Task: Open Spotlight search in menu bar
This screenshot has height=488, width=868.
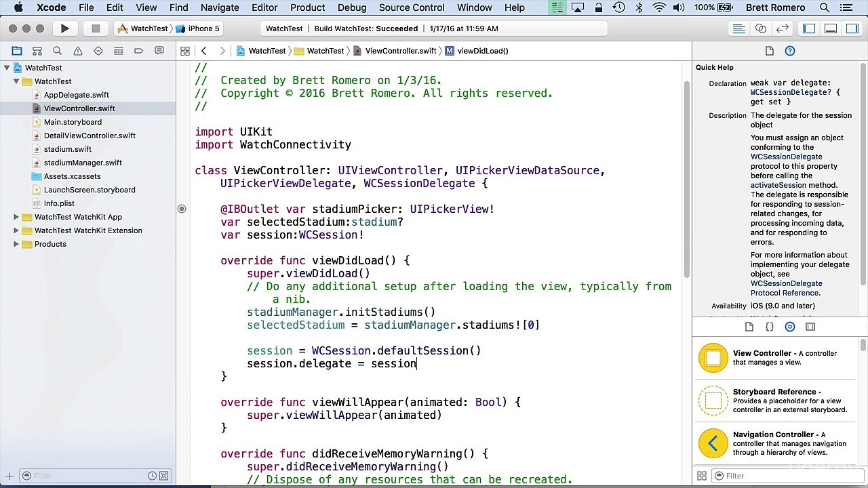Action: [825, 7]
